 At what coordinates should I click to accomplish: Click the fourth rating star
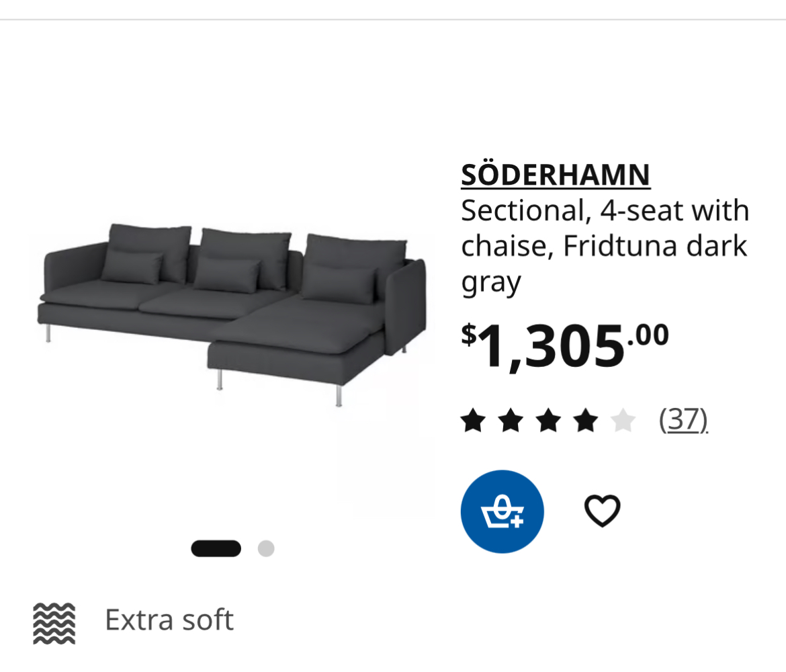pos(586,421)
